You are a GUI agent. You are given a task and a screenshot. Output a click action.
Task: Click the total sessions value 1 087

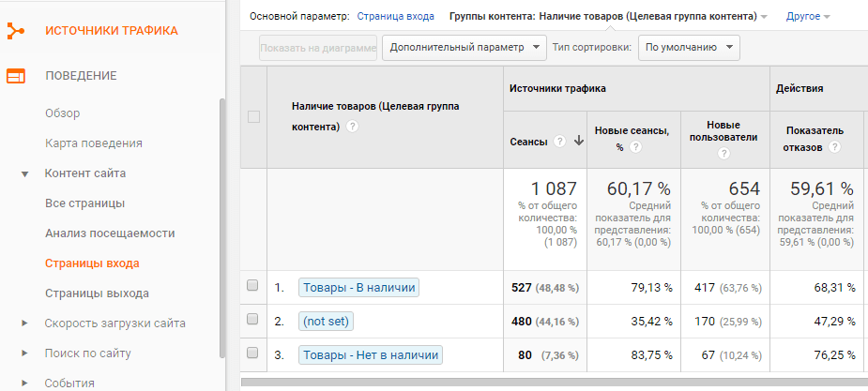(555, 189)
